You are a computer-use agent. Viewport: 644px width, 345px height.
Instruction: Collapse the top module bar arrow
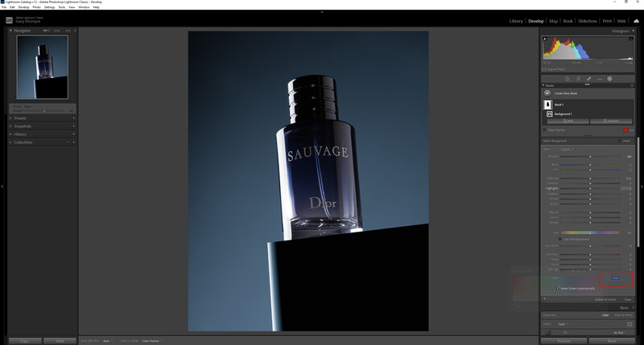click(322, 12)
